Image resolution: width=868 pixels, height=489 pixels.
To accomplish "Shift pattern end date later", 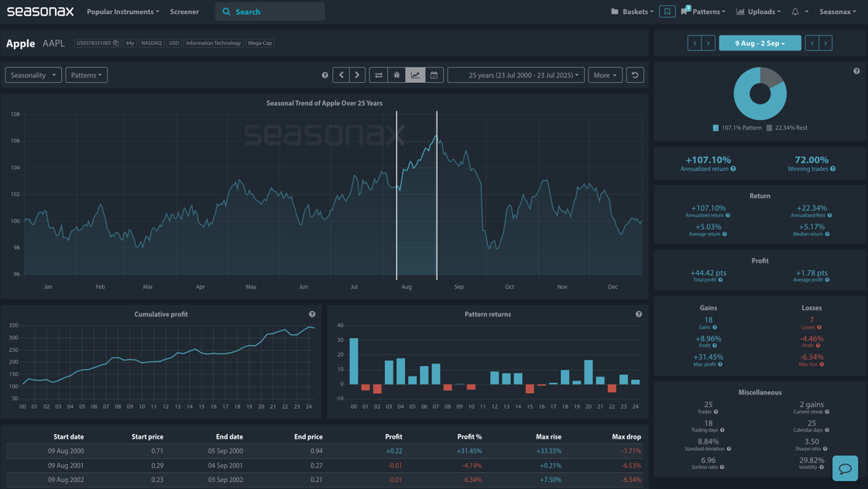I will tap(825, 43).
